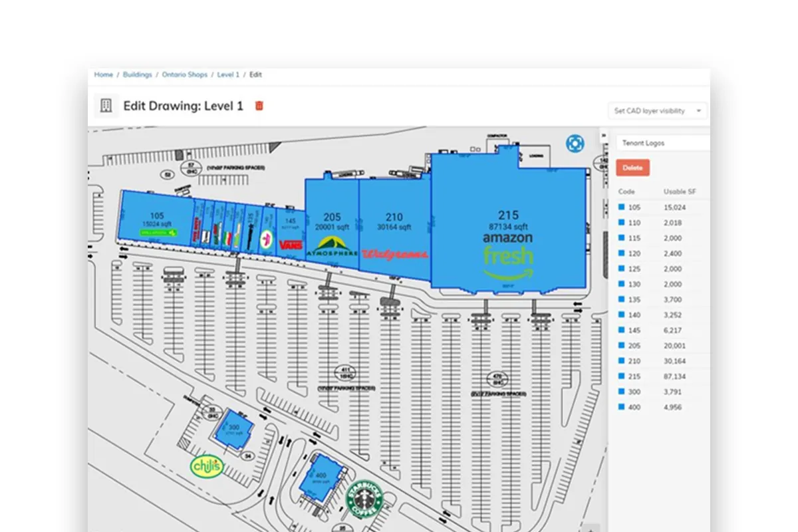
Task: Select the Amazon Fresh logo in unit 215
Action: point(508,256)
